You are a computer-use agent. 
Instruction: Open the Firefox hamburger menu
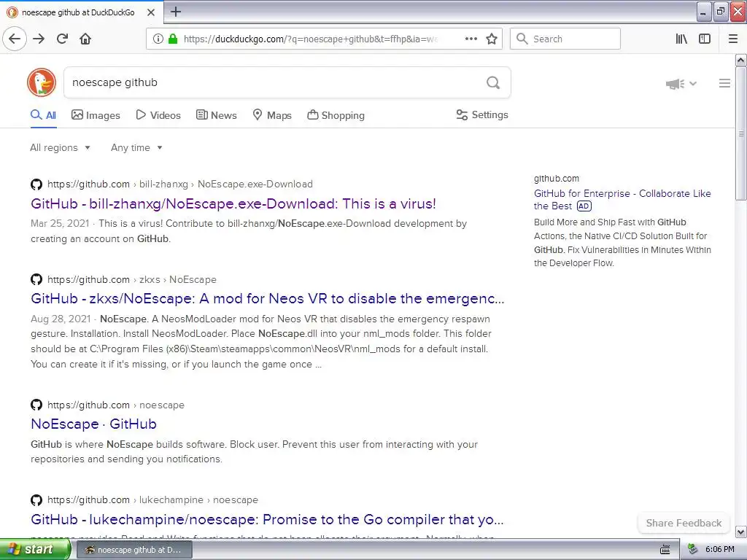[x=733, y=39]
